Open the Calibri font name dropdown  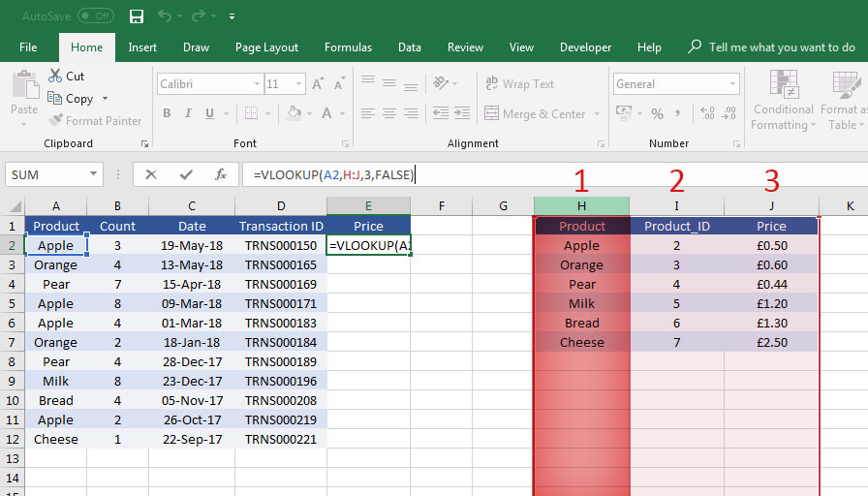[258, 84]
